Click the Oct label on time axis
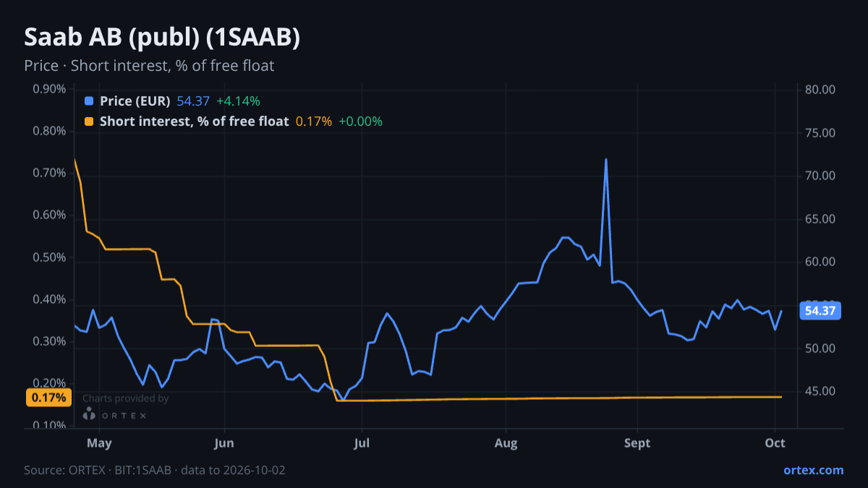 click(x=775, y=443)
